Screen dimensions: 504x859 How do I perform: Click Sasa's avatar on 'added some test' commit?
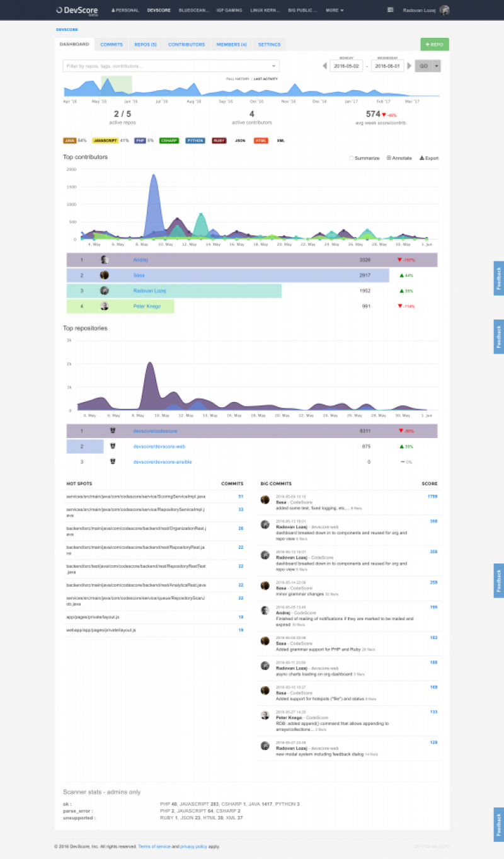point(265,500)
